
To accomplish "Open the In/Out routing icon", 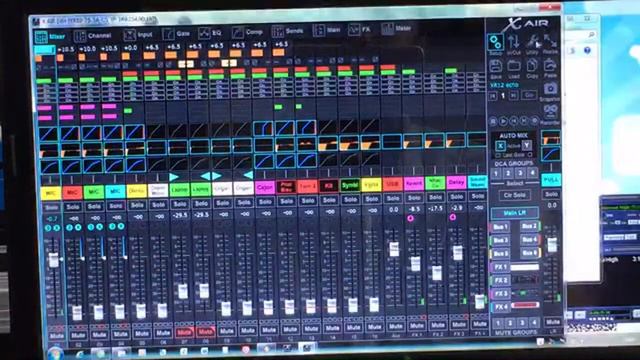I will [513, 42].
